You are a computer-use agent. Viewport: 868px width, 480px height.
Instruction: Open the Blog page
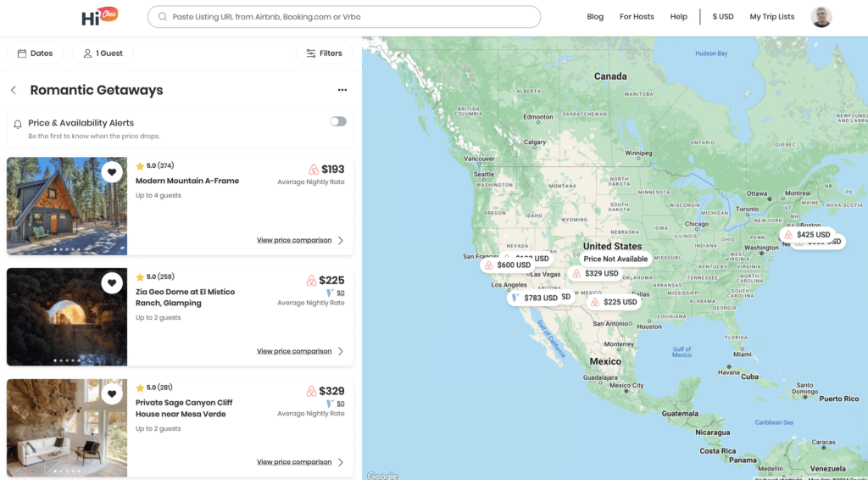pyautogui.click(x=595, y=17)
